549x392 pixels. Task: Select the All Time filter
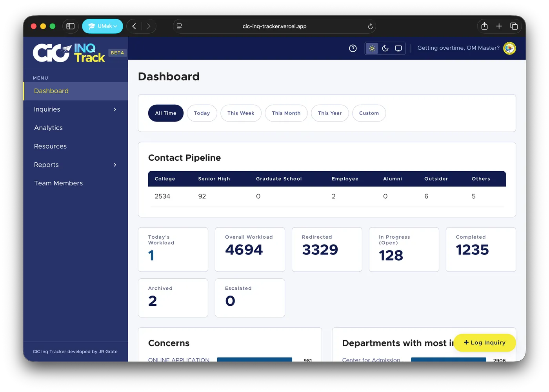click(x=165, y=113)
